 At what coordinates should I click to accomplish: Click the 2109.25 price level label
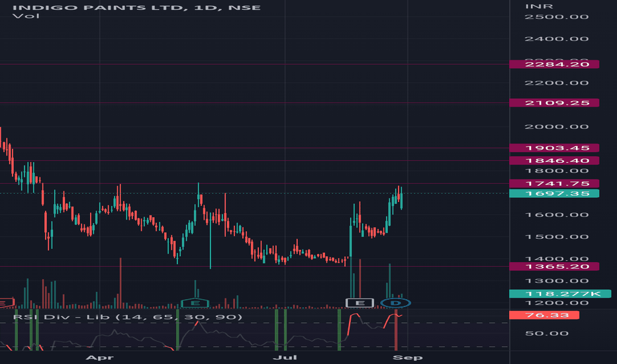click(554, 103)
